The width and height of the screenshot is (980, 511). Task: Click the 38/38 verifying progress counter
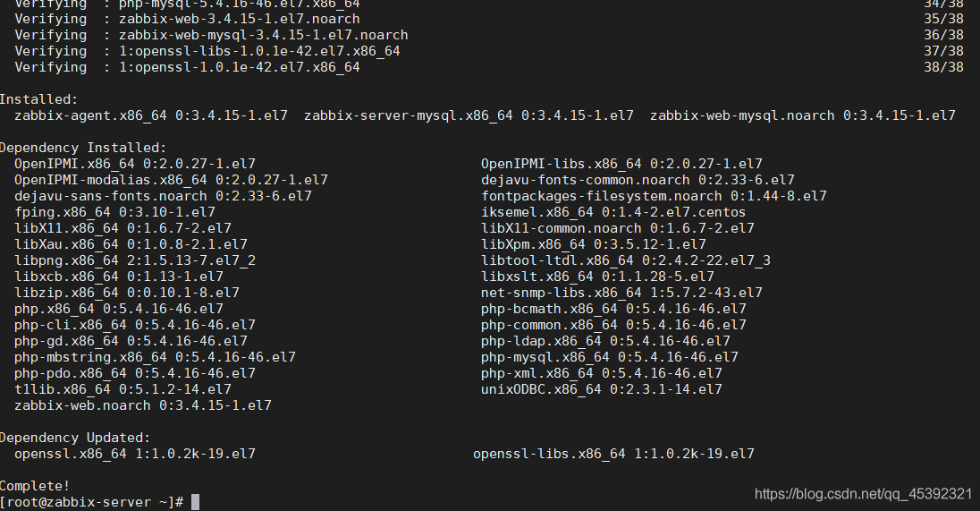click(943, 67)
